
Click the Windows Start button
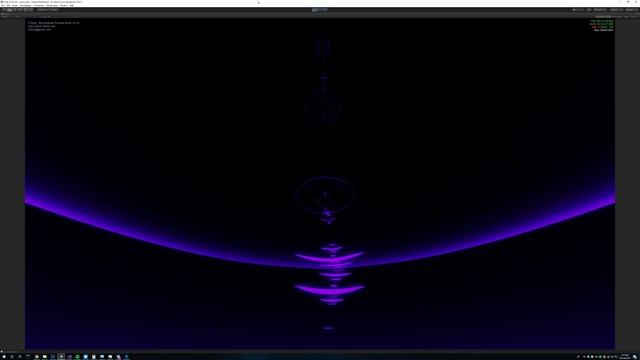3,357
